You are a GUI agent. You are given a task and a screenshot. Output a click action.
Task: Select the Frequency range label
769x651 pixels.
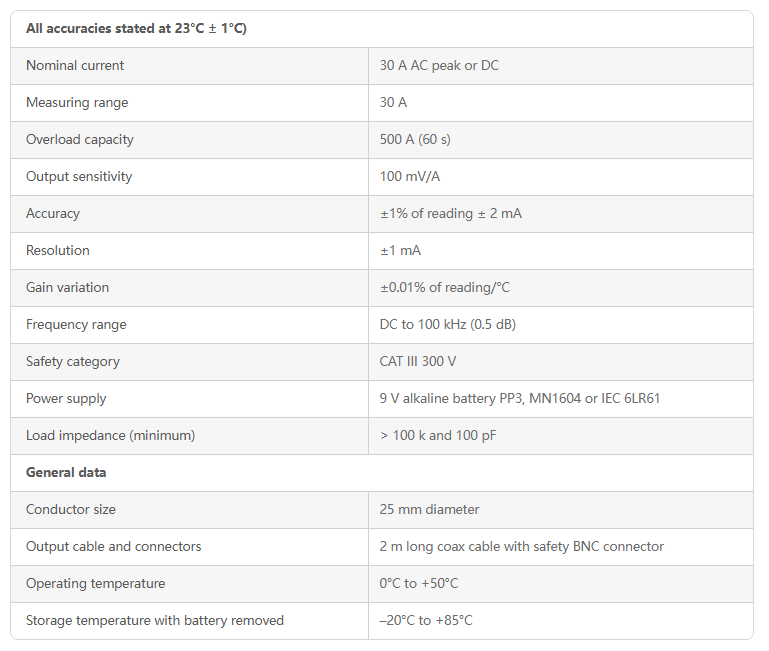pyautogui.click(x=76, y=325)
